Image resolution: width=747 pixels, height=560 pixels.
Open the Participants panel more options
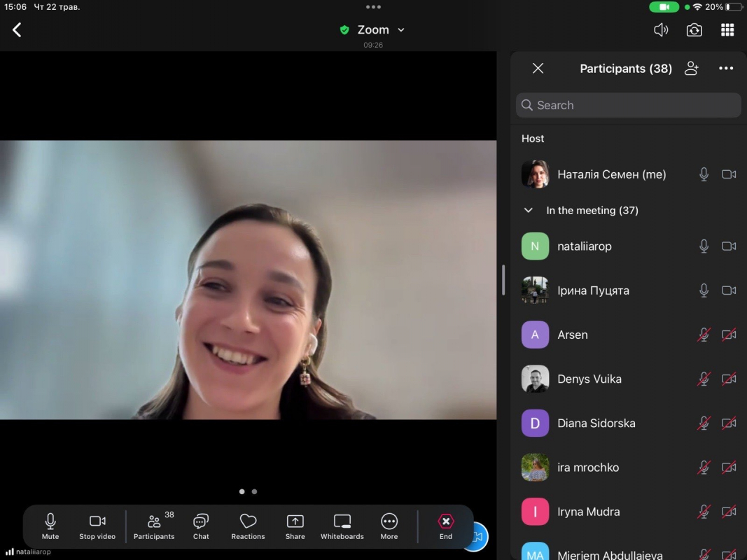[726, 68]
